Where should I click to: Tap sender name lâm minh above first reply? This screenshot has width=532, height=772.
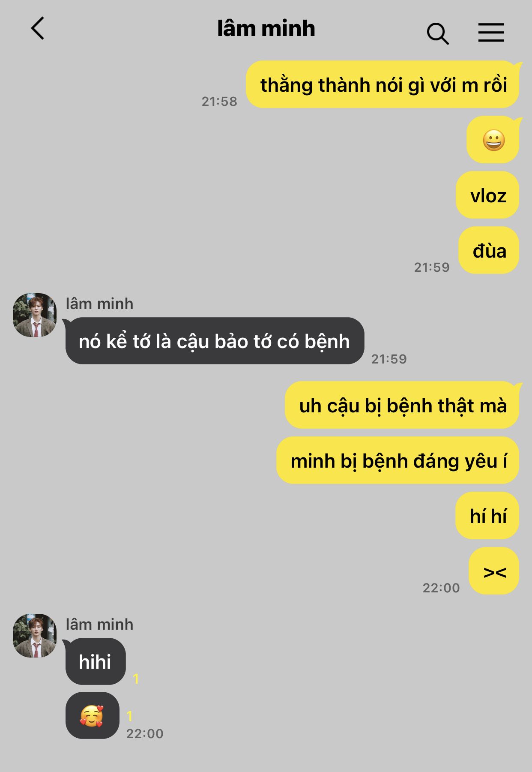click(99, 304)
